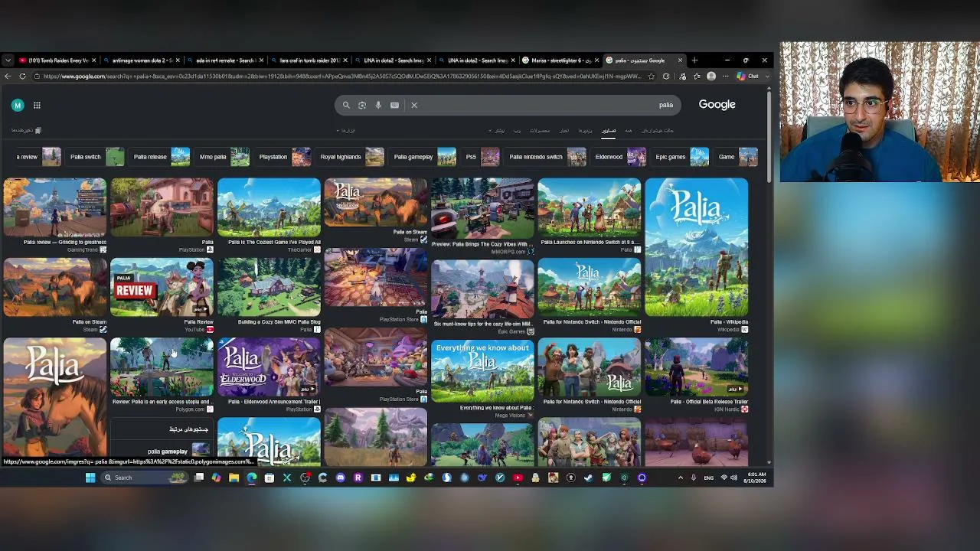Click the browser address bar URL
980x551 pixels.
[342, 77]
